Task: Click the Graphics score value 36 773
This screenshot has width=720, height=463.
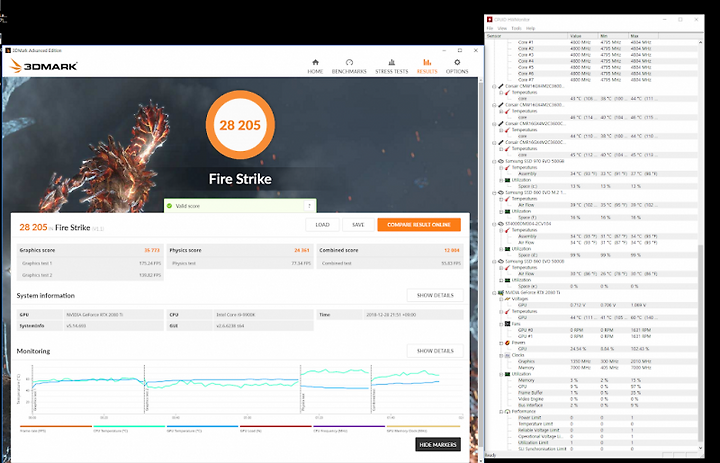Action: pyautogui.click(x=152, y=250)
